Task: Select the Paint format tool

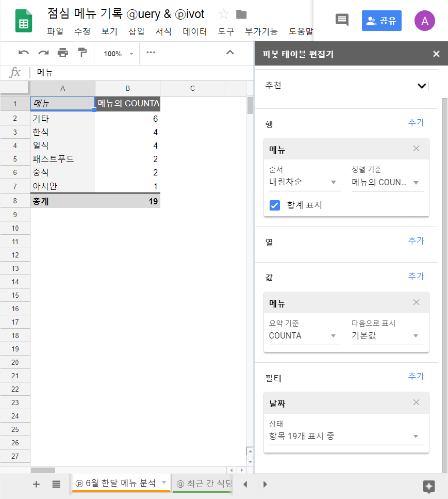Action: tap(81, 53)
